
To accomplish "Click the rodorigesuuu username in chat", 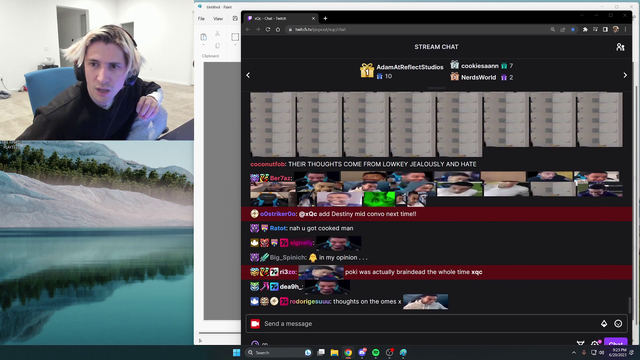I will [x=310, y=302].
